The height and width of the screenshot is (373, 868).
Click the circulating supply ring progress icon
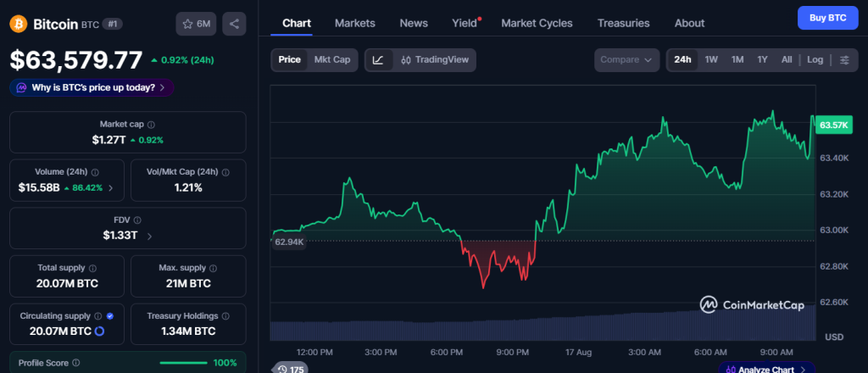coord(100,331)
